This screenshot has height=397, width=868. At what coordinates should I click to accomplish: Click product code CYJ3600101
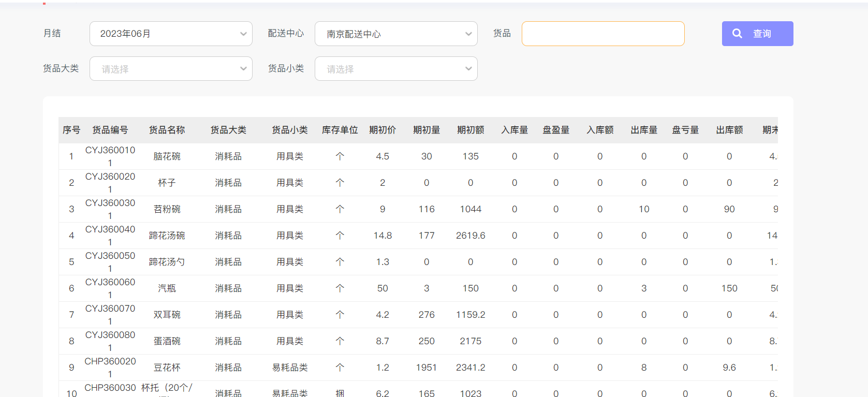[110, 156]
